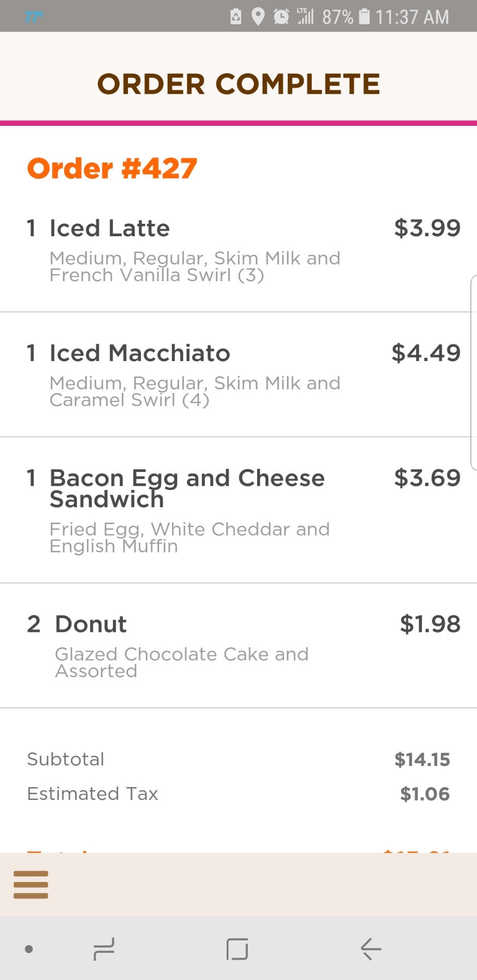Tap the Order Complete title

[239, 84]
